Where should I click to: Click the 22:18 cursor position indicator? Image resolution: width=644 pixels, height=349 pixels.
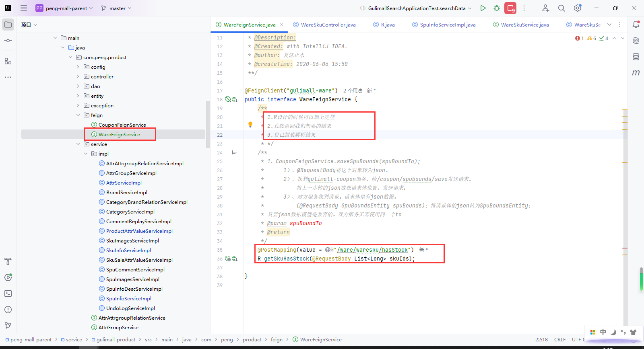click(x=541, y=339)
